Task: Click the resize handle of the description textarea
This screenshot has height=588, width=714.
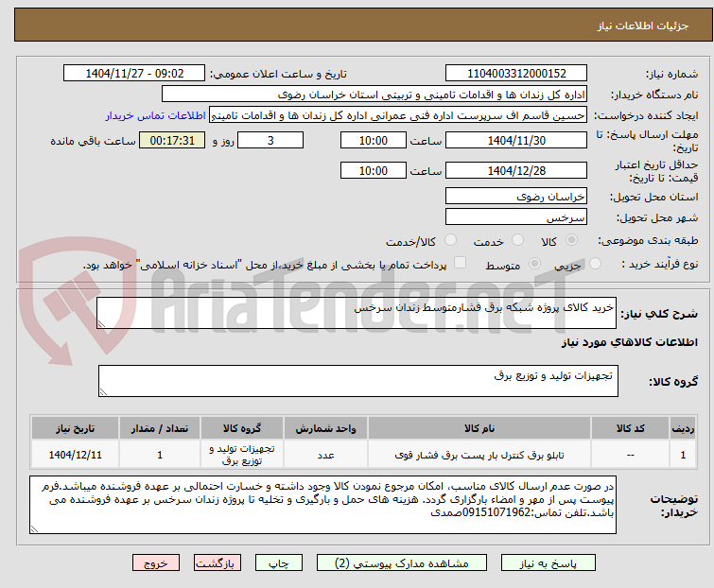Action: click(x=101, y=324)
